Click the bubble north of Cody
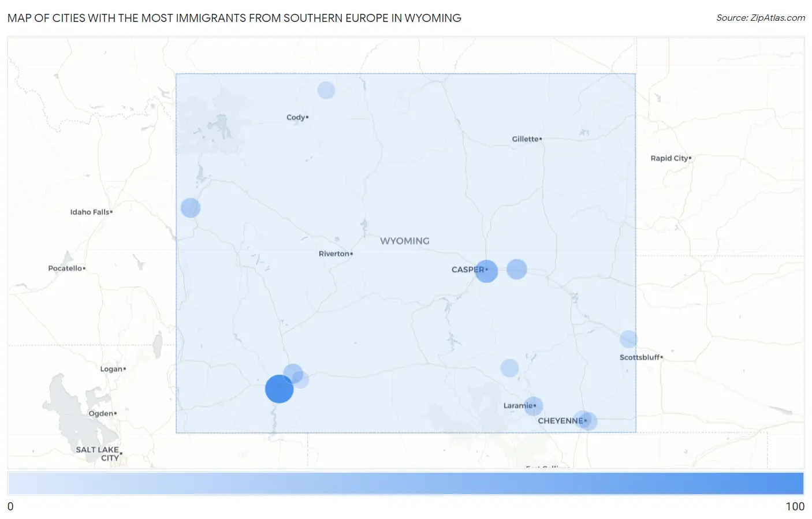The height and width of the screenshot is (519, 812). click(326, 90)
